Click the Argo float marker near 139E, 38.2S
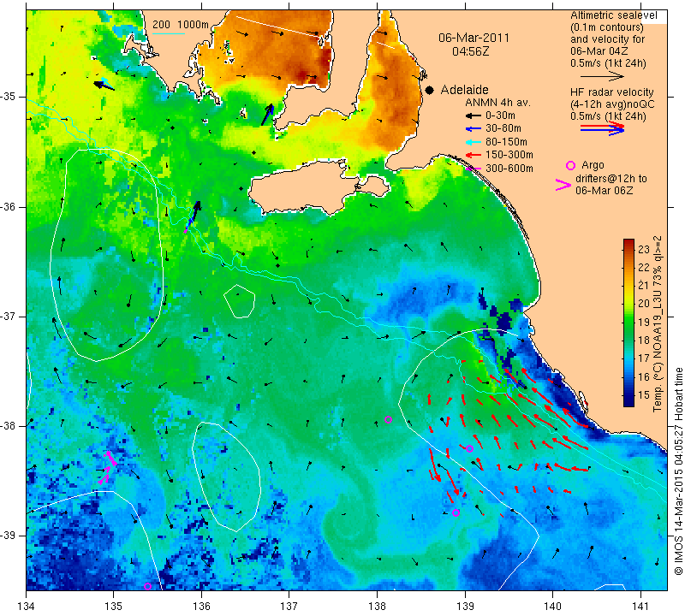Image resolution: width=685 pixels, height=616 pixels. click(x=469, y=448)
